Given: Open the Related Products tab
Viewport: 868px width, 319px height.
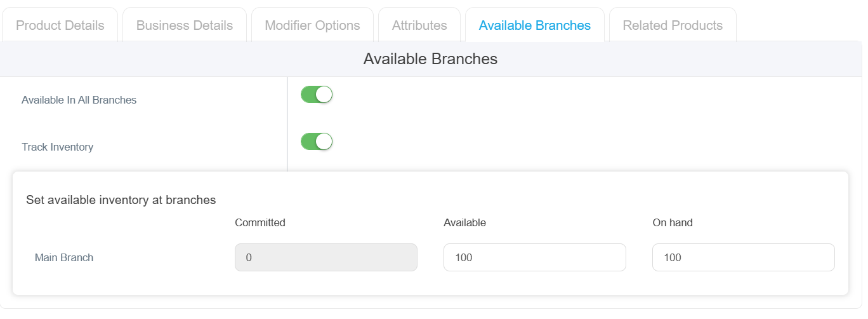Looking at the screenshot, I should (673, 25).
